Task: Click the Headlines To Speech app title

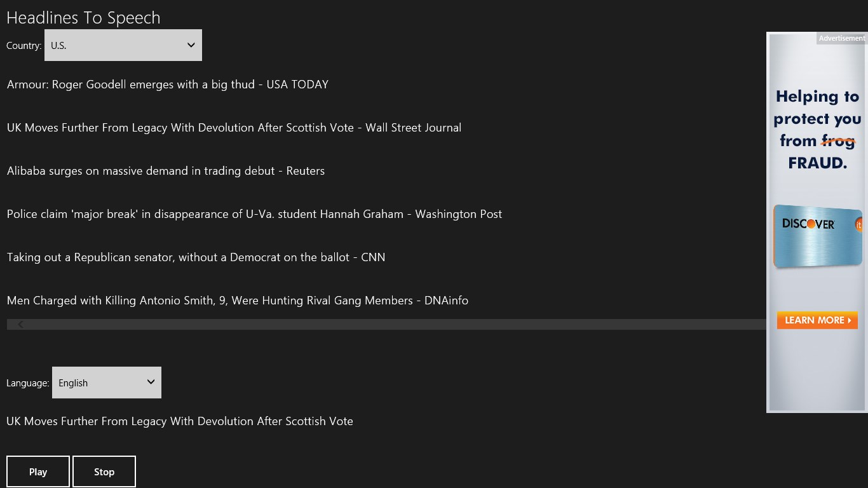Action: point(83,18)
